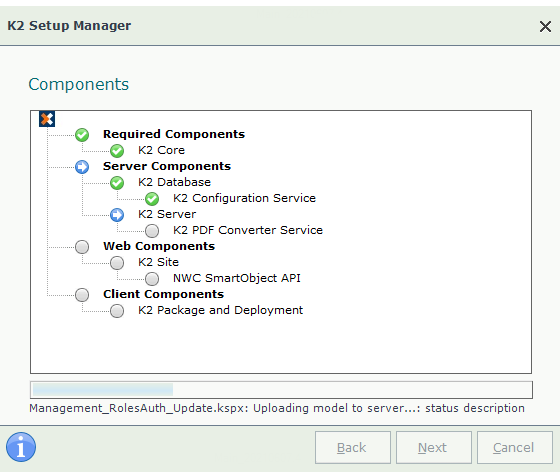Click blue arrow icon beside Server Components
The image size is (560, 472).
(x=82, y=167)
